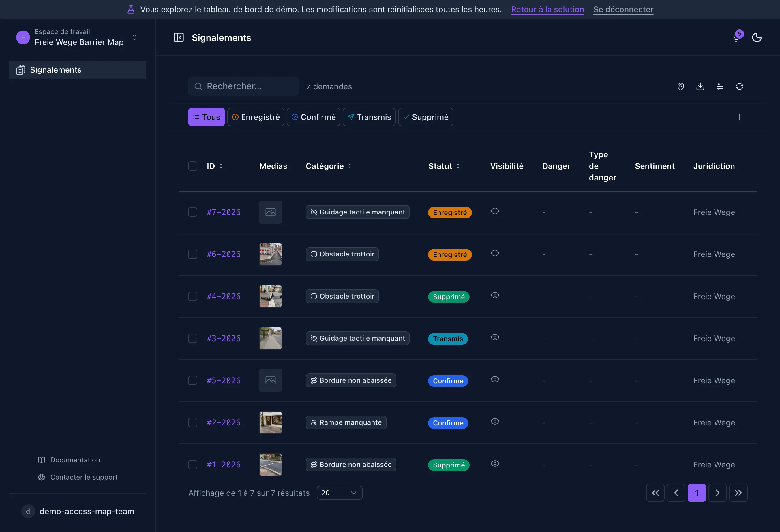780x532 pixels.
Task: Go to previous page arrow
Action: 676,493
